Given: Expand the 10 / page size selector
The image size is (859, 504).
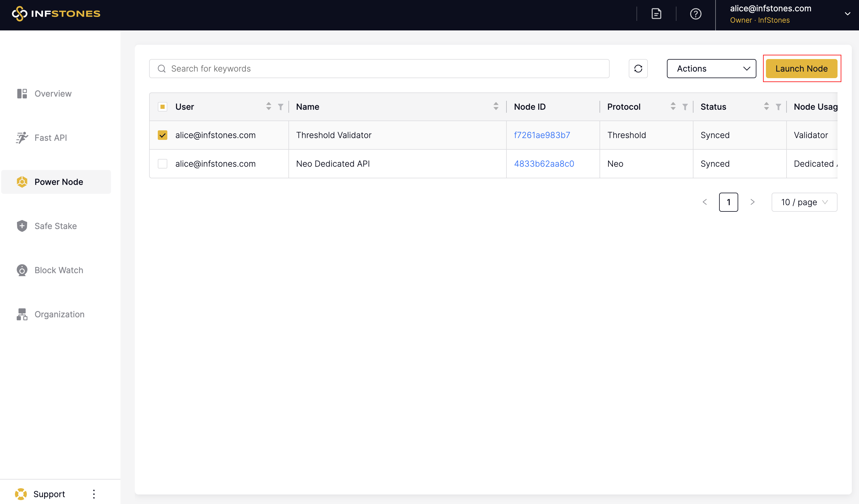Looking at the screenshot, I should pyautogui.click(x=804, y=202).
